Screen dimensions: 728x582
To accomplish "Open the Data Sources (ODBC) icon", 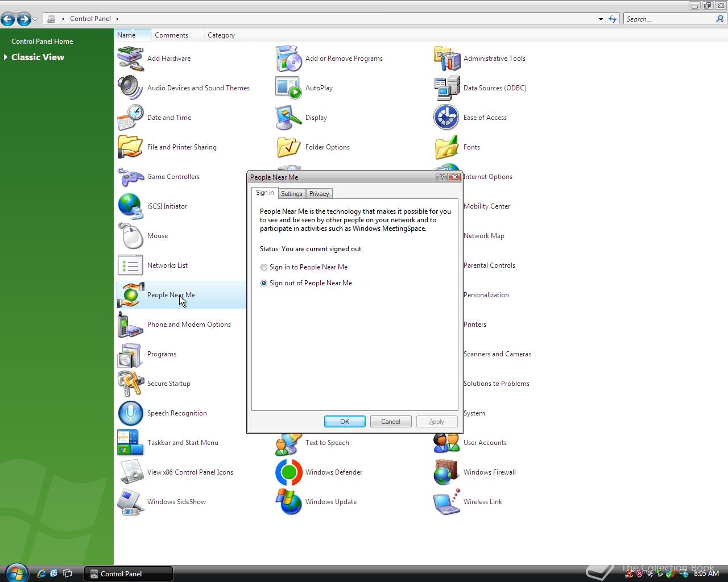I will click(x=446, y=88).
